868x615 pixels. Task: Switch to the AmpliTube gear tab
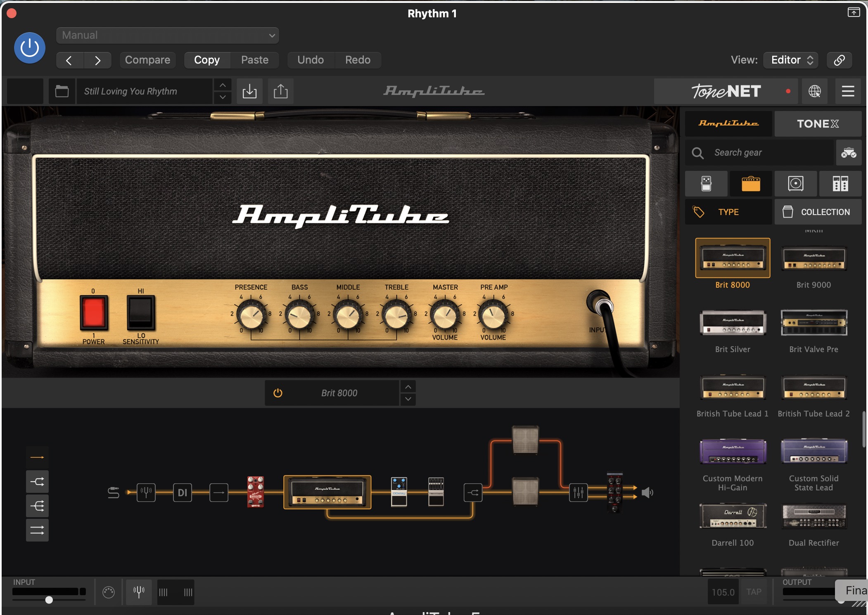tap(728, 123)
